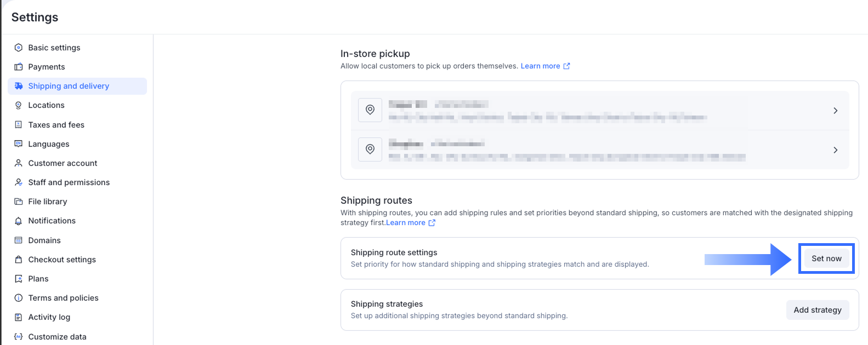The width and height of the screenshot is (868, 345).
Task: Select Terms and policies in sidebar
Action: [x=63, y=298]
